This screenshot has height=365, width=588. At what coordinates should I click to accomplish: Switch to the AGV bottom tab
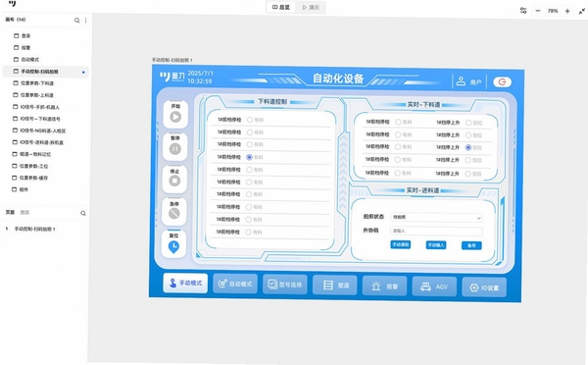[434, 287]
